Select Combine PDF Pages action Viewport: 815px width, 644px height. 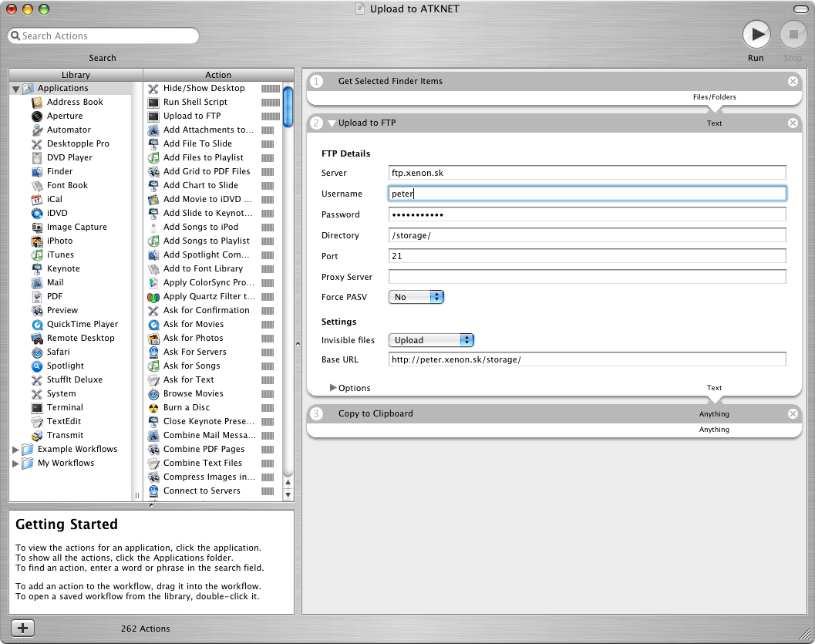pos(213,449)
